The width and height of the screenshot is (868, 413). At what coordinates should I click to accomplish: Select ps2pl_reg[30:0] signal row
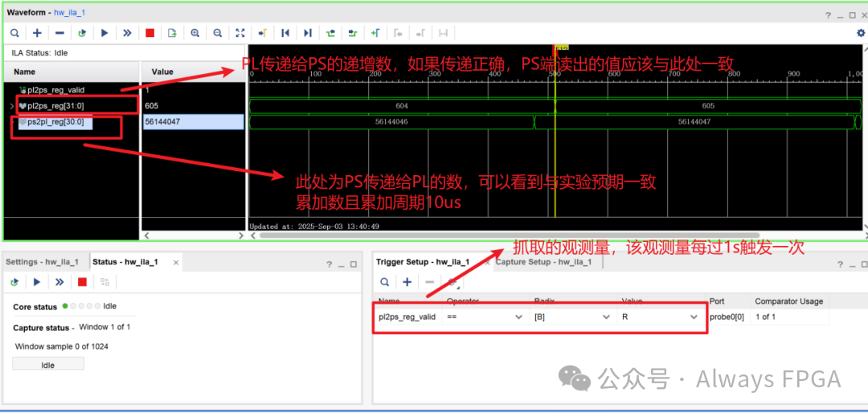point(55,122)
